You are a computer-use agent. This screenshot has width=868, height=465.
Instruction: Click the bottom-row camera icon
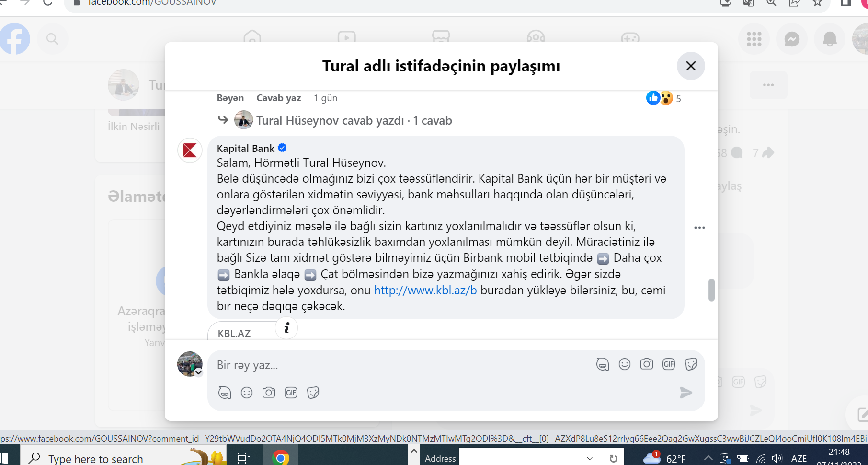click(x=269, y=393)
